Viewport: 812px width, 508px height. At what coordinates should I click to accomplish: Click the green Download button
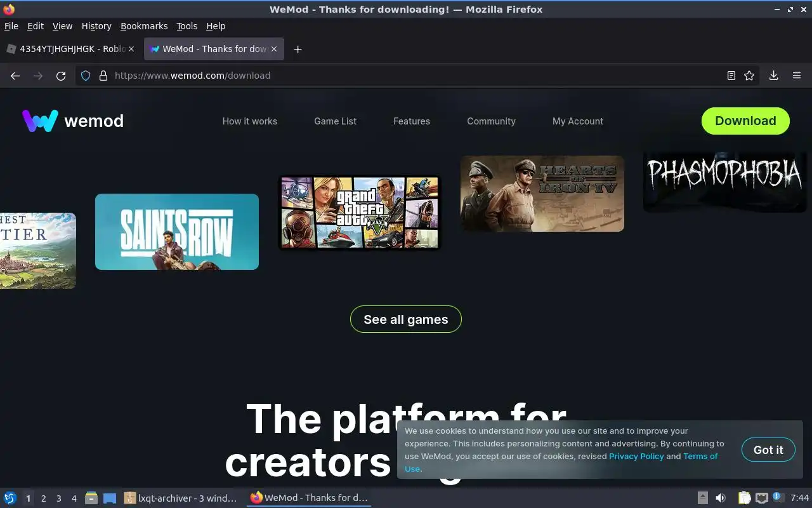[x=745, y=121]
